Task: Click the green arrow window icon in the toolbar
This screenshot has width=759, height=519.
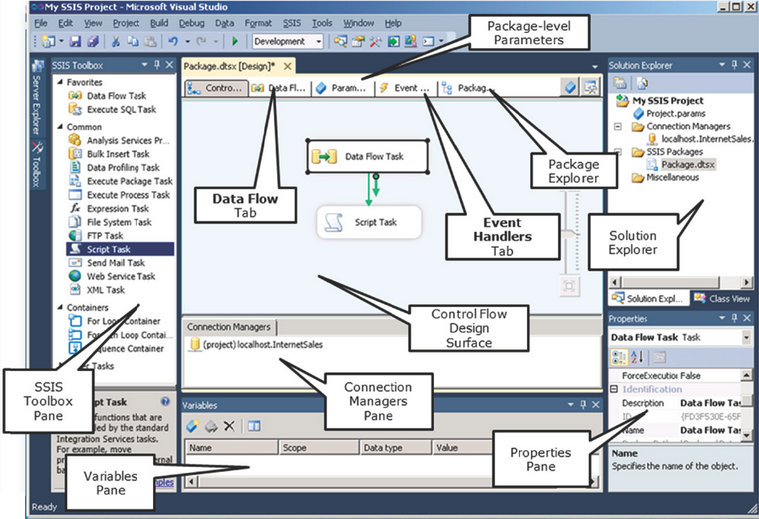Action: pos(393,42)
